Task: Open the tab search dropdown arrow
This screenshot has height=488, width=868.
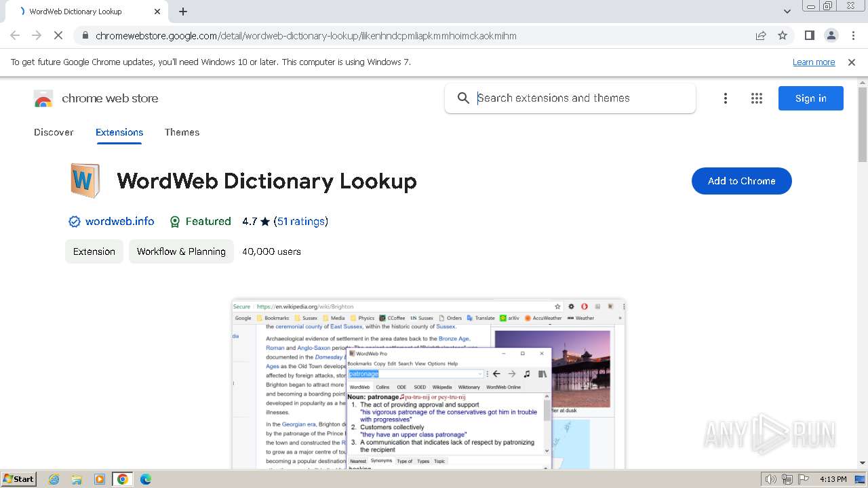Action: tap(787, 12)
